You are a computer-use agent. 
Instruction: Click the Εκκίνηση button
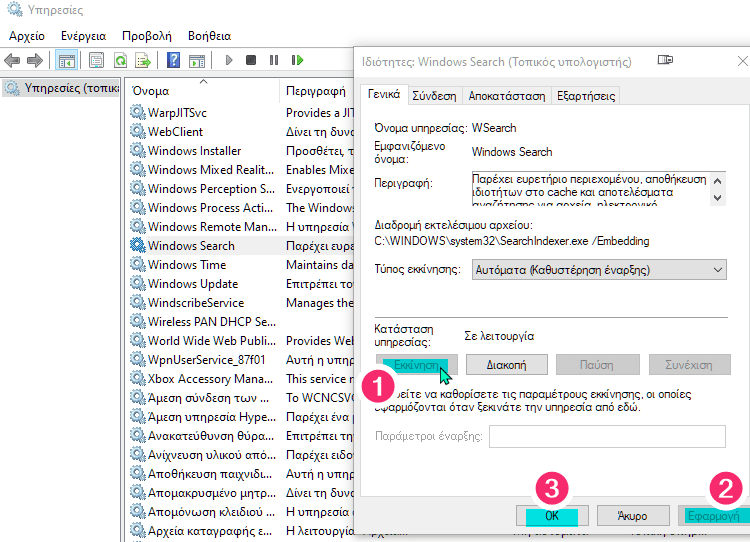click(416, 365)
